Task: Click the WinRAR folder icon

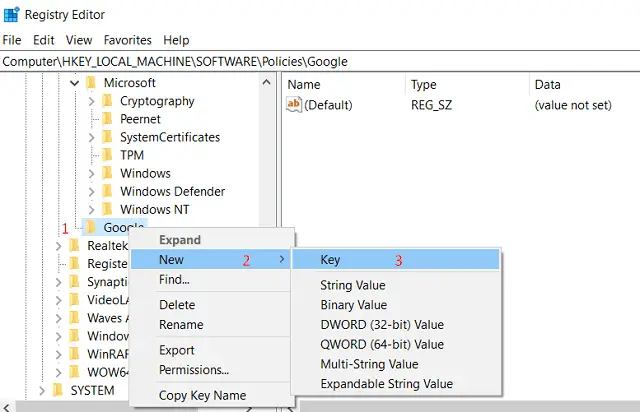Action: (x=74, y=354)
